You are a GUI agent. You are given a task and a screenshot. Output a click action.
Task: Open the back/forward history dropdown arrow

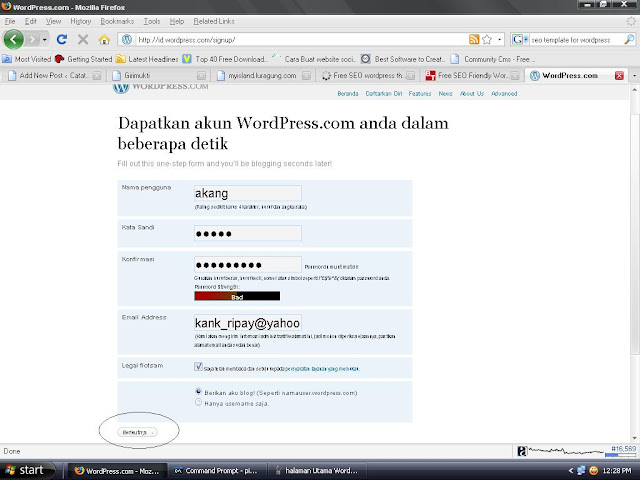tap(44, 40)
